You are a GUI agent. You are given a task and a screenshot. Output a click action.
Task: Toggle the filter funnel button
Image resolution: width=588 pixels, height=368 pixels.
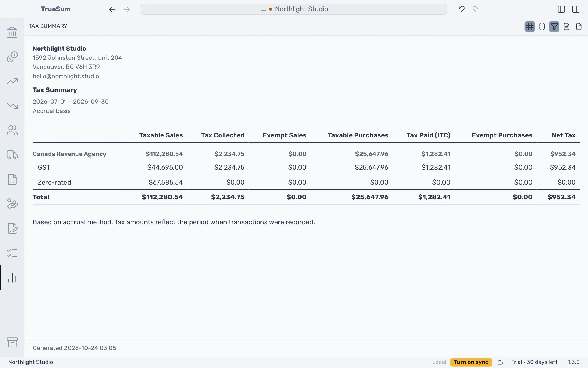pyautogui.click(x=554, y=27)
